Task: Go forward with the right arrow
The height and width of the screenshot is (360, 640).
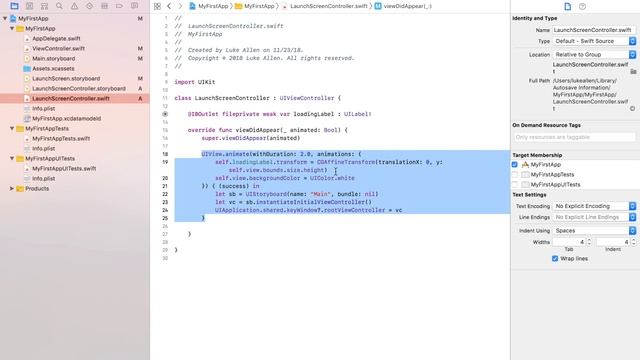Action: (x=180, y=6)
